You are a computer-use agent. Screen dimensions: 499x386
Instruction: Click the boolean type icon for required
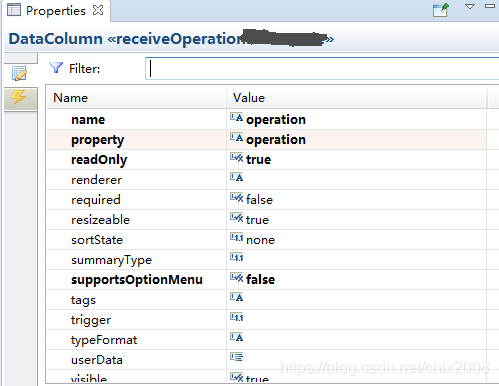coord(236,197)
